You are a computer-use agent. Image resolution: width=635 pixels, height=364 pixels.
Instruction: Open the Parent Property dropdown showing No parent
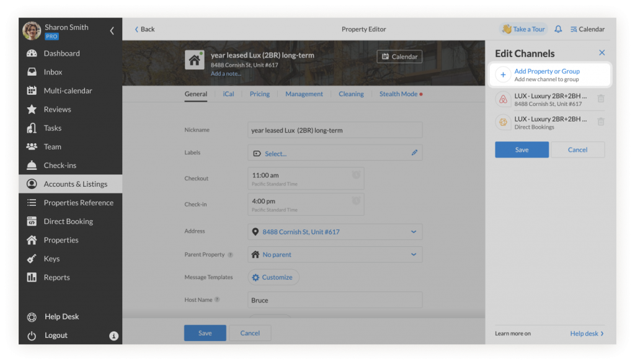414,254
